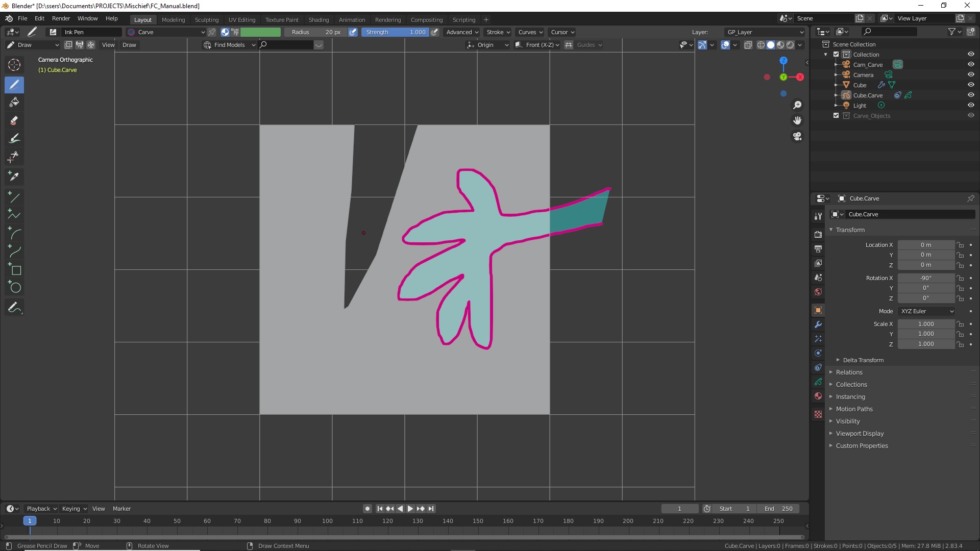Image resolution: width=980 pixels, height=551 pixels.
Task: Click the Find Models button
Action: pos(229,45)
